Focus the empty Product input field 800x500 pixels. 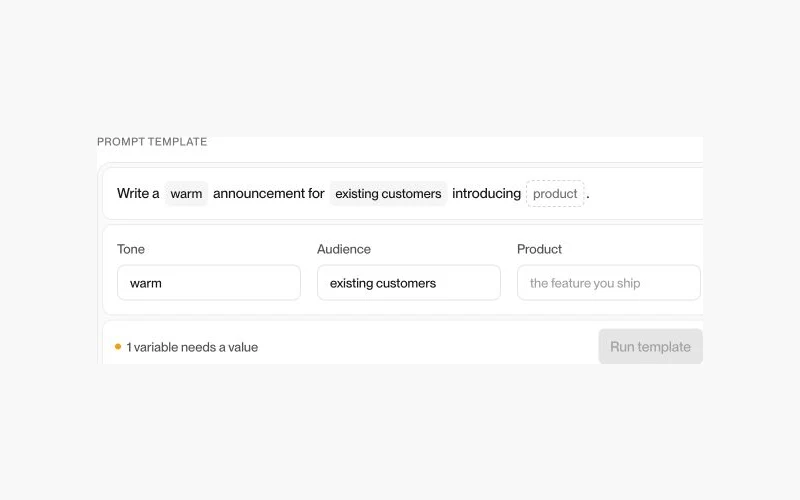pyautogui.click(x=609, y=283)
